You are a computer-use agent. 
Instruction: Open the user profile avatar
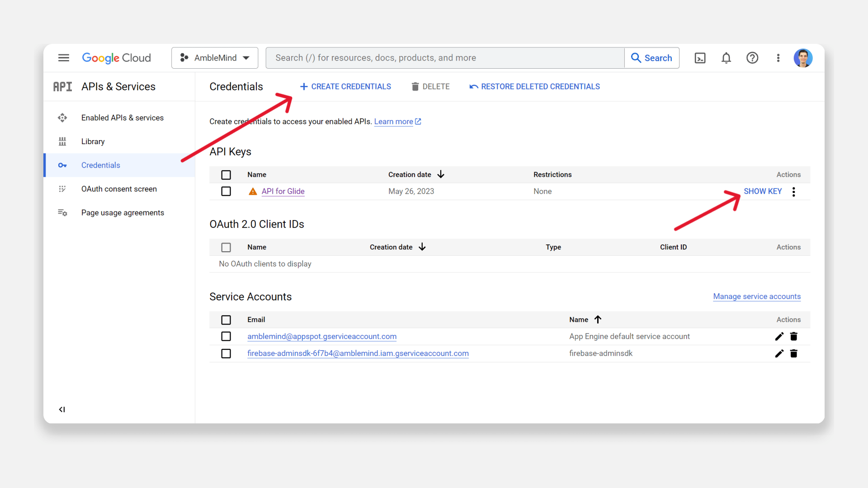[803, 58]
